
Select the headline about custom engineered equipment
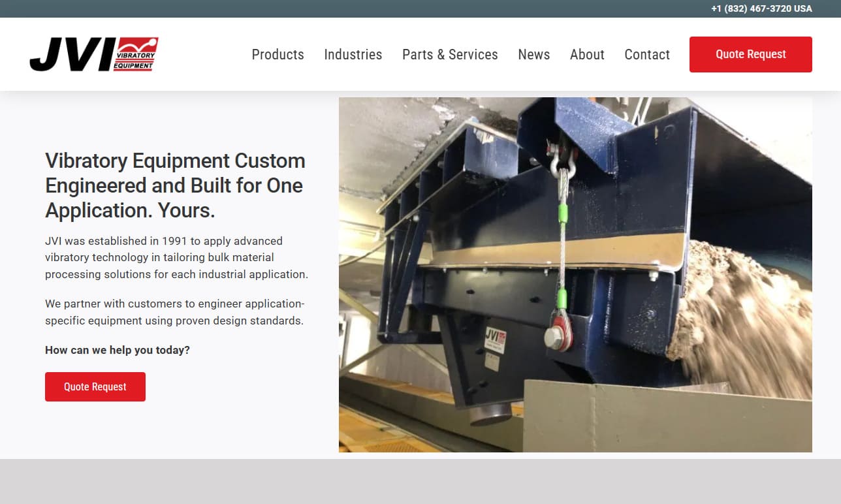tap(174, 185)
